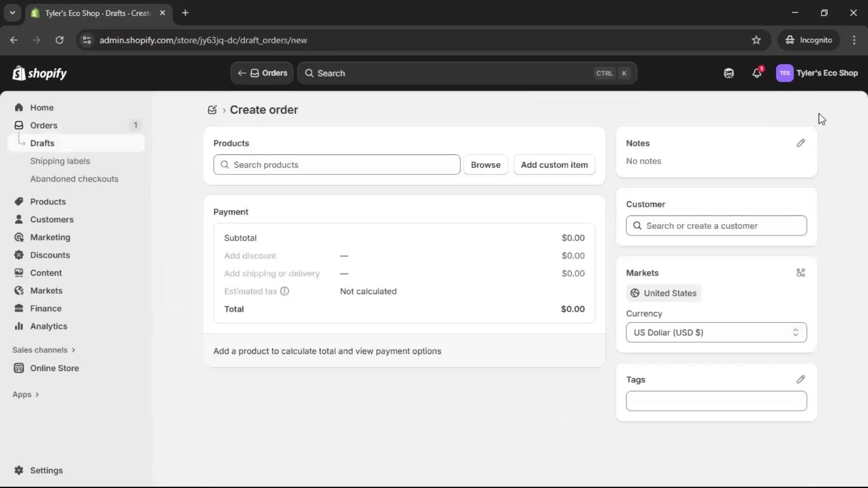
Task: Open Abandoned checkouts
Action: tap(74, 179)
